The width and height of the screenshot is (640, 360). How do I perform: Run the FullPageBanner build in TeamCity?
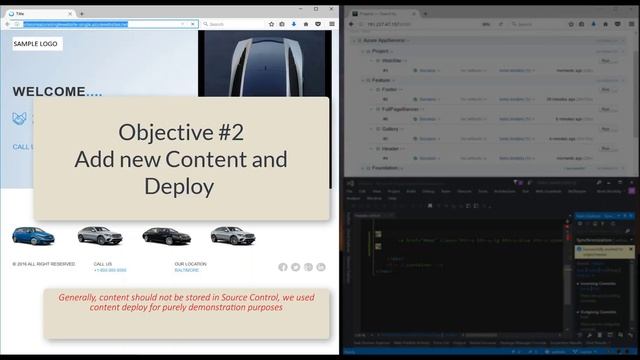606,109
